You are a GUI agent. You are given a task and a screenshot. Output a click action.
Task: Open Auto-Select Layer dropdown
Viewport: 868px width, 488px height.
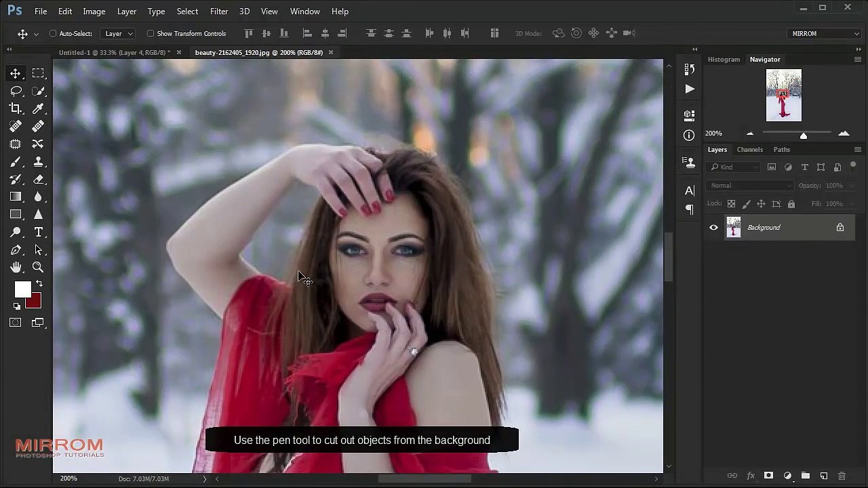118,33
